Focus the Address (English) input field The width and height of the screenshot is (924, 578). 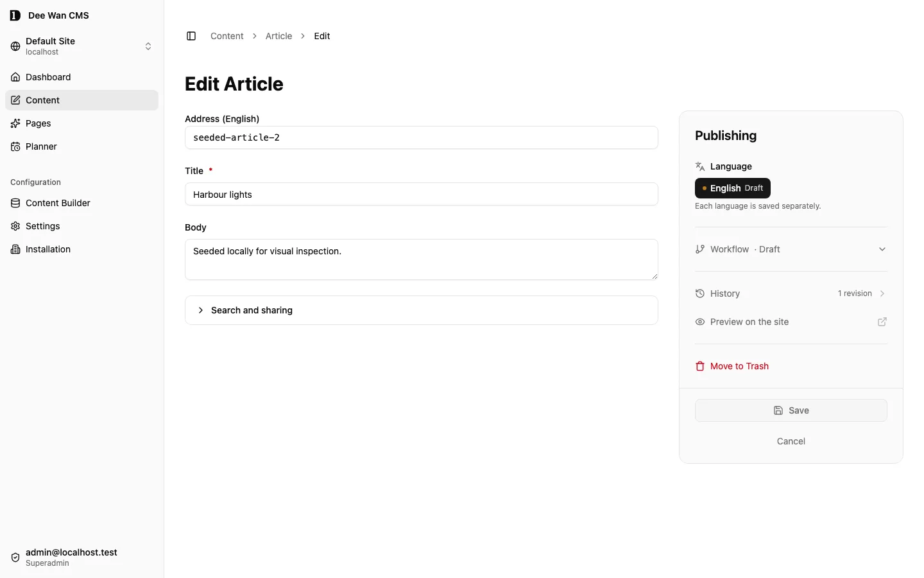[x=422, y=137]
